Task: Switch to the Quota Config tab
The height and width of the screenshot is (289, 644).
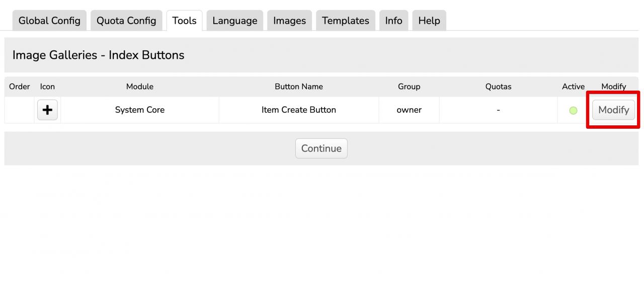Action: click(x=126, y=21)
